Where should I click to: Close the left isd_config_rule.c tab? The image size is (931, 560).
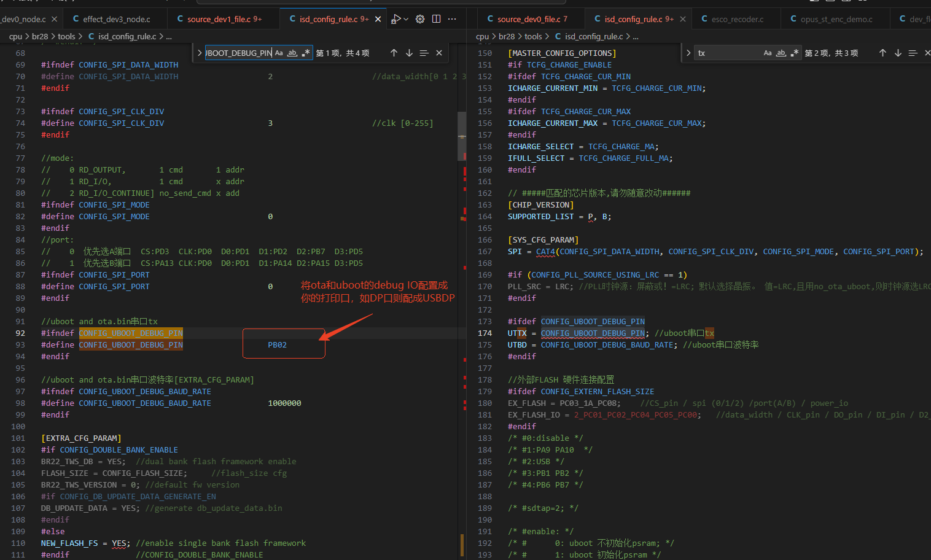tap(378, 19)
